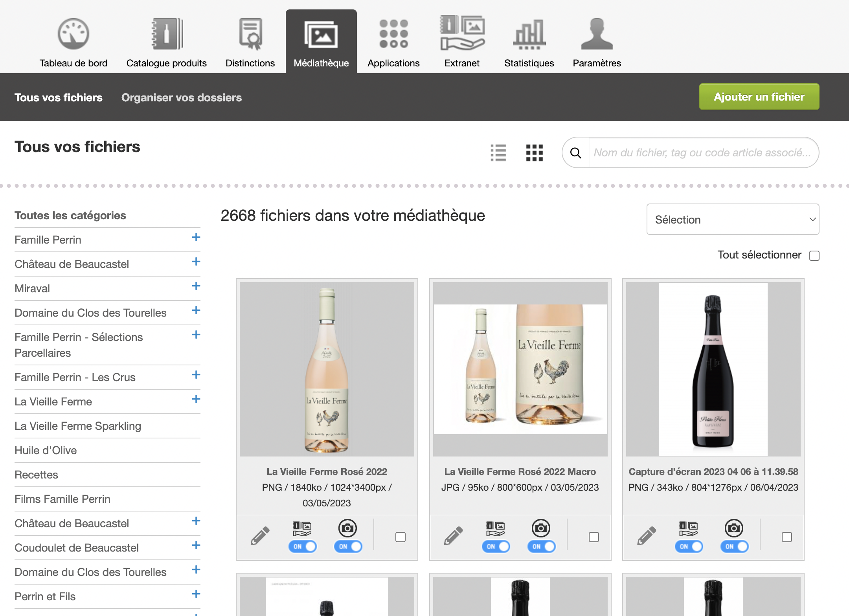
Task: Click extranet icon on Capture d'écran card
Action: (x=688, y=528)
